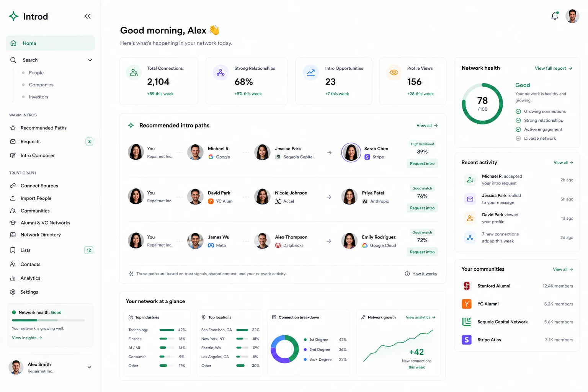Click the Analytics bar chart icon

[x=13, y=278]
